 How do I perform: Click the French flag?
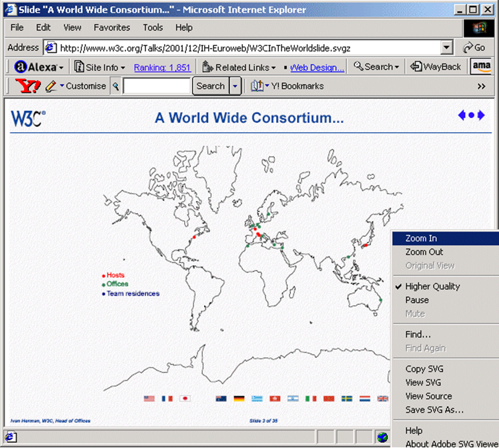pos(167,399)
